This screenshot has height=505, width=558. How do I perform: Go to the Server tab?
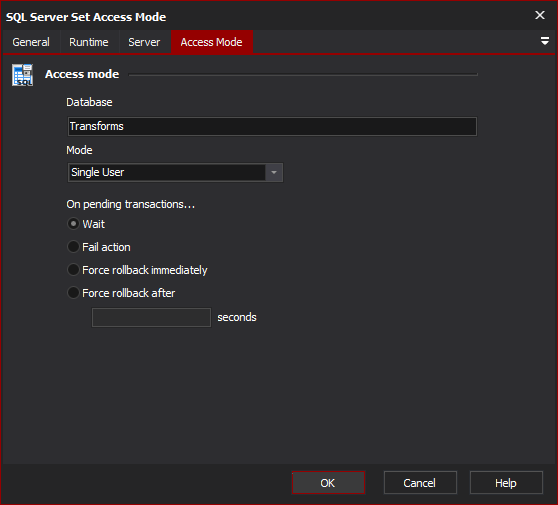[x=144, y=42]
